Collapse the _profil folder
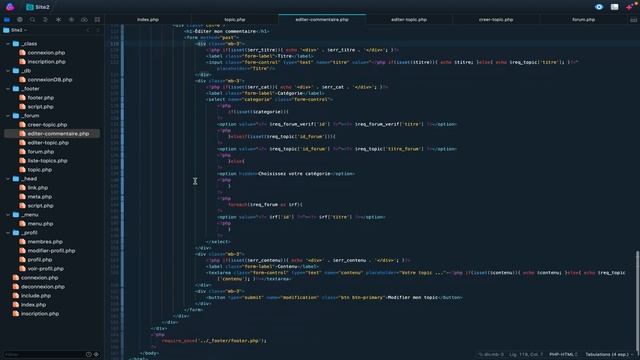The height and width of the screenshot is (360, 640). pyautogui.click(x=8, y=233)
